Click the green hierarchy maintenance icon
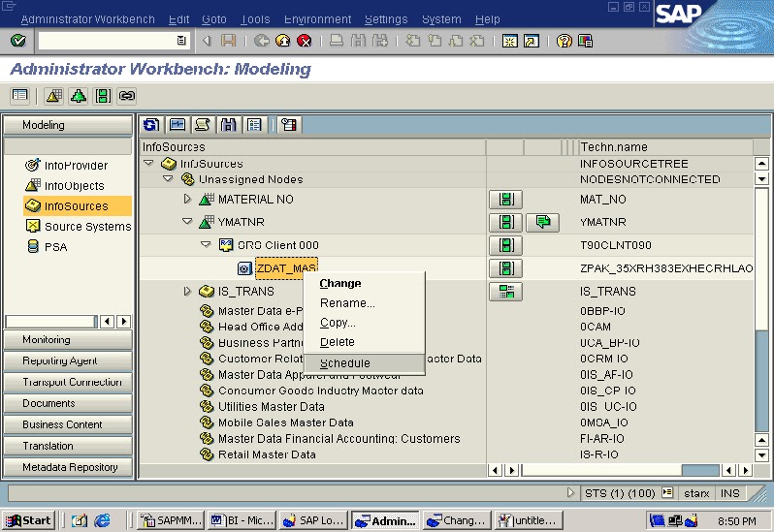774x532 pixels. click(78, 95)
